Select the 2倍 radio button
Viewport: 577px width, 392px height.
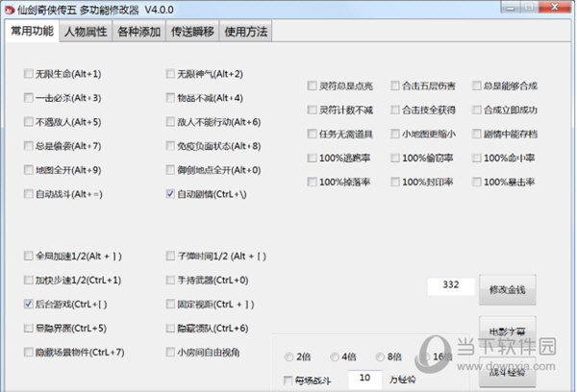coord(288,356)
